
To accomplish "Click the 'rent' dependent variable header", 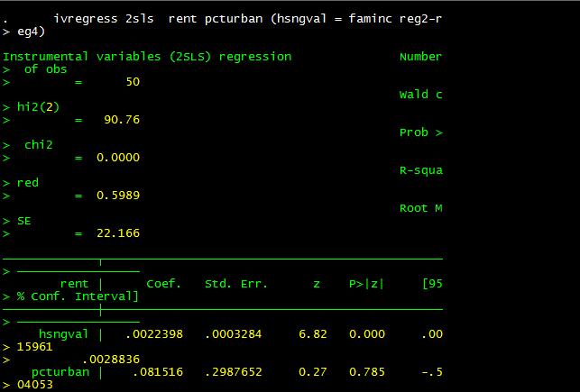I will [74, 284].
